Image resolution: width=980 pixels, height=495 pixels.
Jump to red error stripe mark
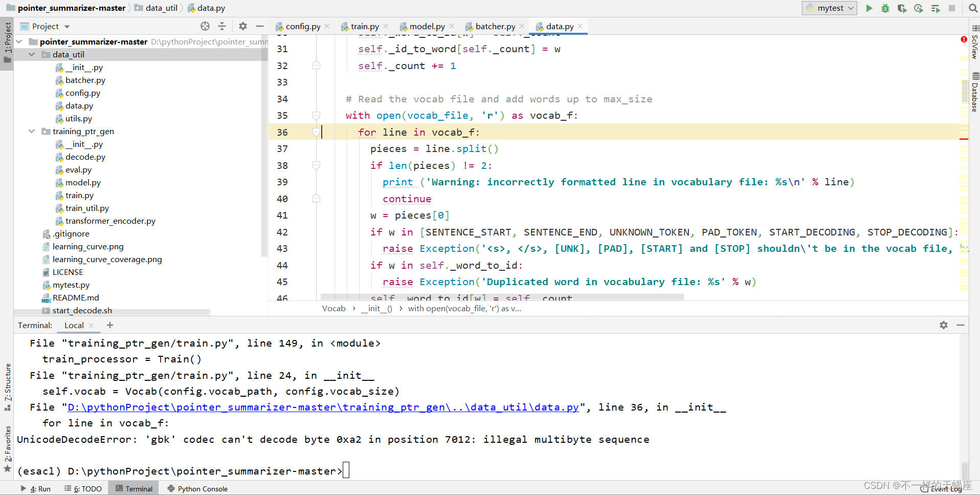point(964,139)
